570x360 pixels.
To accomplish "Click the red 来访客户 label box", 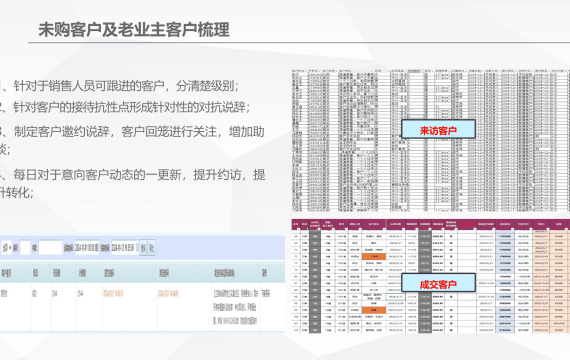I will tap(438, 129).
